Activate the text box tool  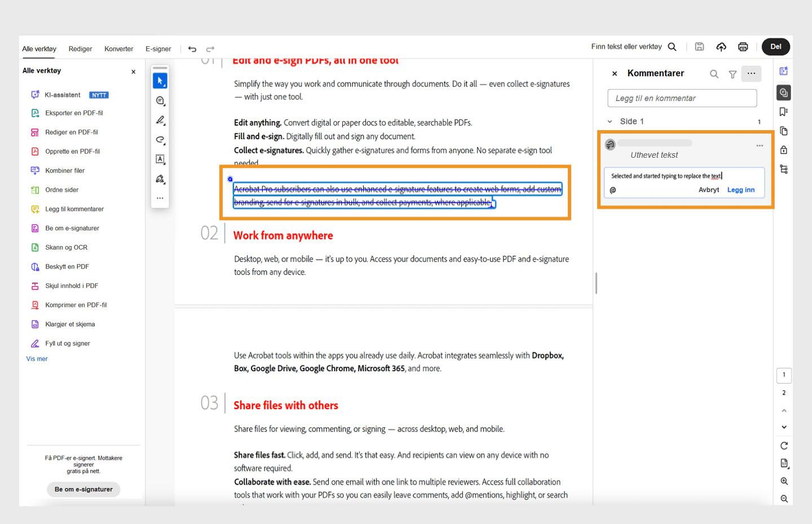(160, 159)
